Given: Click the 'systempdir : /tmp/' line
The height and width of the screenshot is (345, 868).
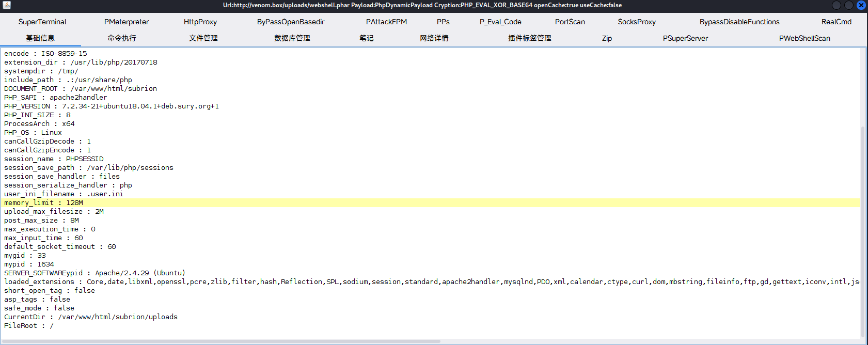Looking at the screenshot, I should pyautogui.click(x=41, y=71).
